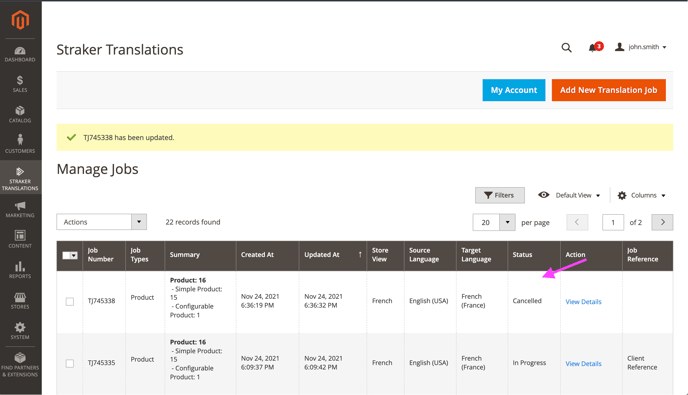
Task: View Details for cancelled job TJ745338
Action: pos(583,302)
